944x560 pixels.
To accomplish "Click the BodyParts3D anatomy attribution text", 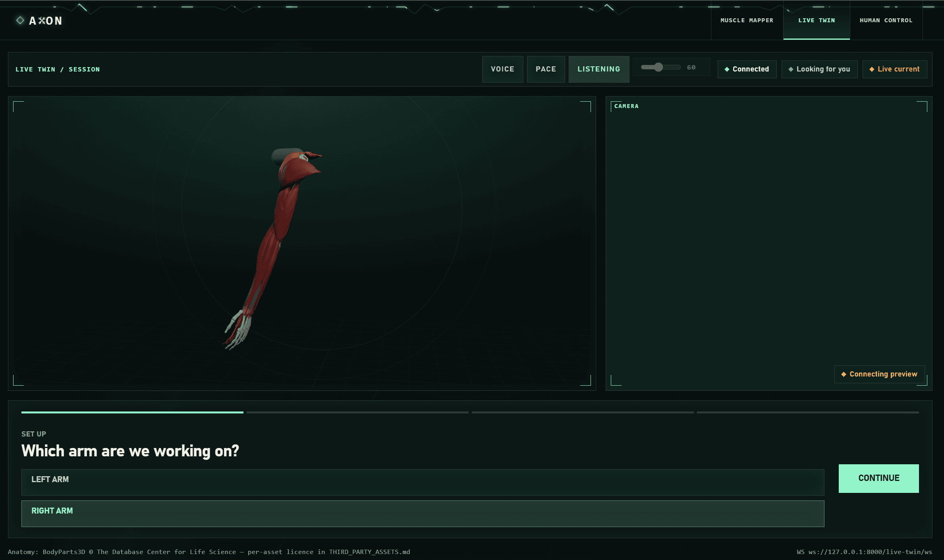I will click(x=209, y=552).
